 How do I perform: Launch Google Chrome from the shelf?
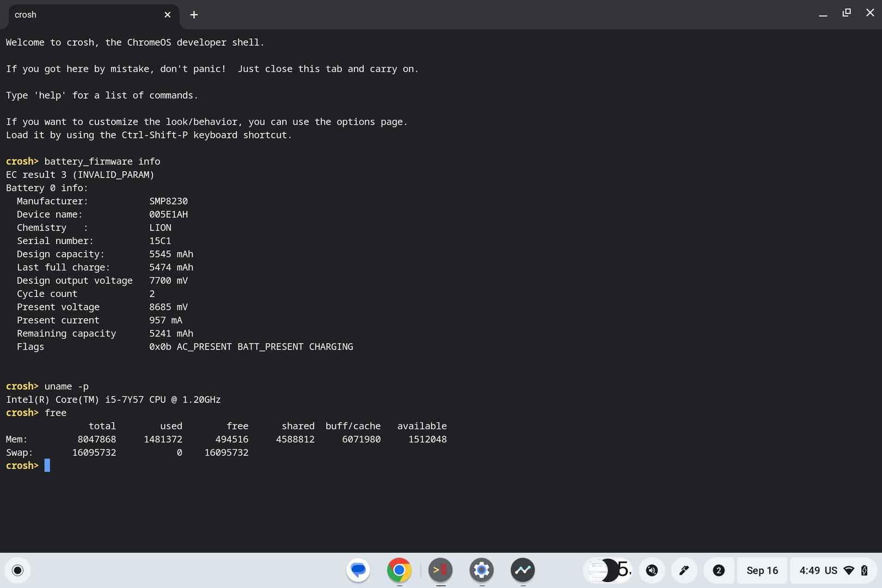pyautogui.click(x=399, y=570)
